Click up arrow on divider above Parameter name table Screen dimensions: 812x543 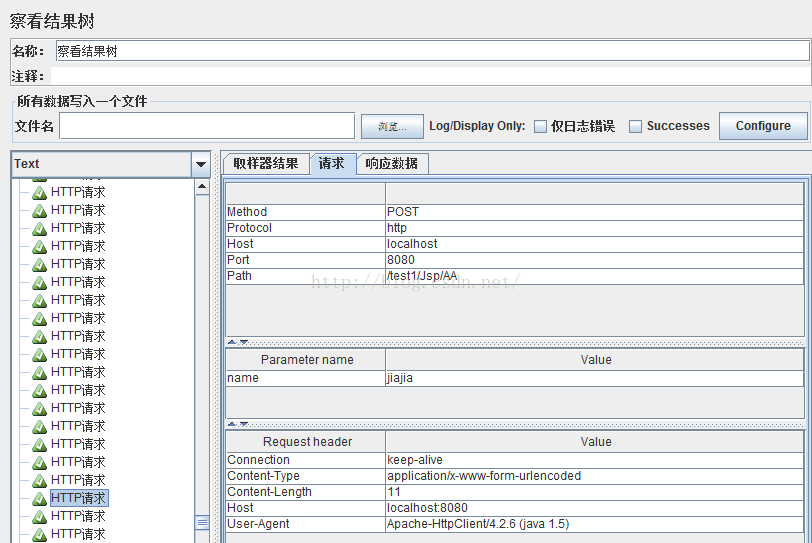(232, 342)
